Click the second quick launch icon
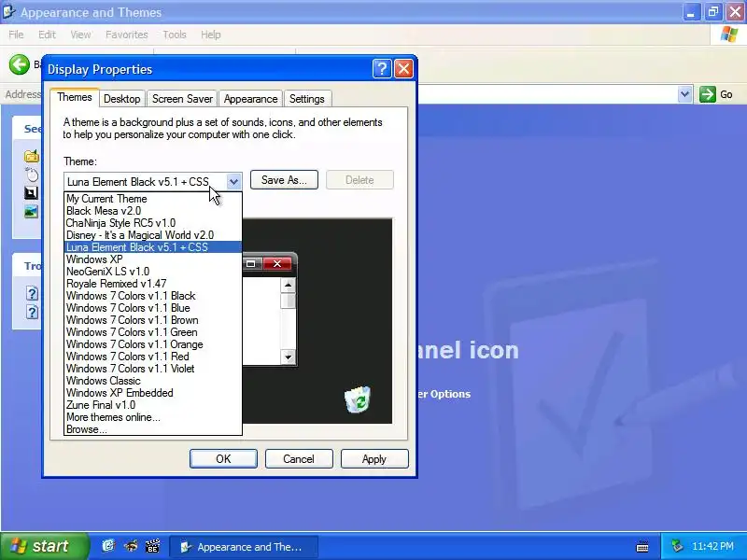 coord(131,546)
